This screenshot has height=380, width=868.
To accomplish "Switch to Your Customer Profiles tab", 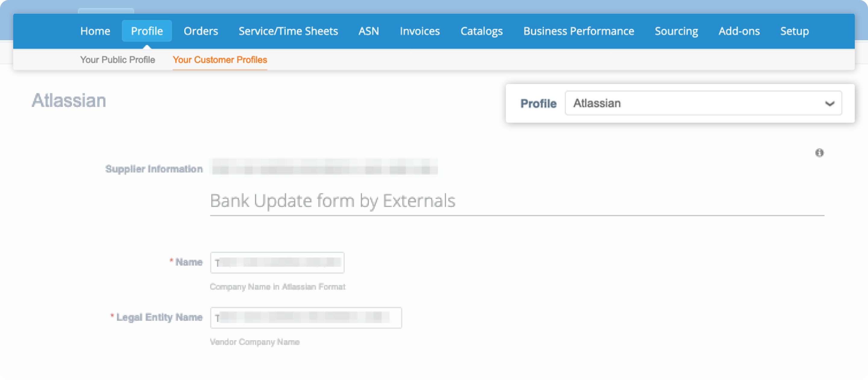I will point(220,60).
